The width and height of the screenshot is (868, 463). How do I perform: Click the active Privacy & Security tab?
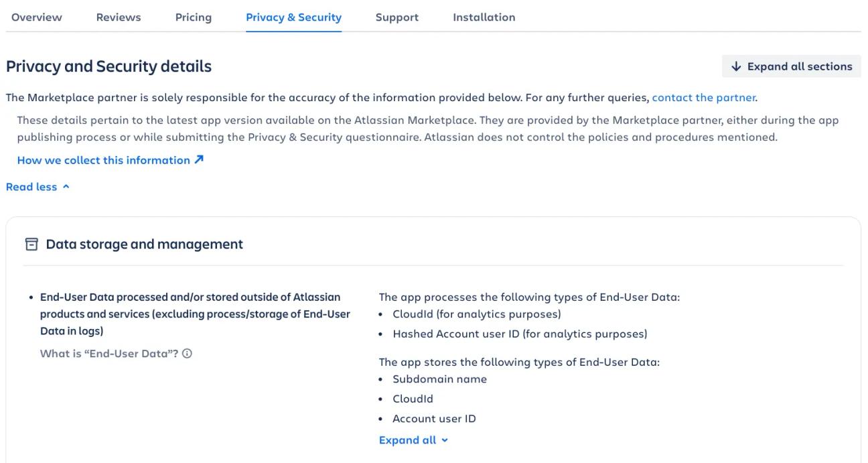(293, 17)
